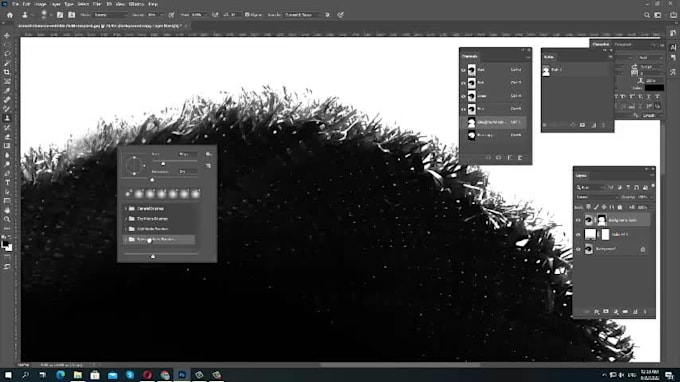
Task: Open Windows Start menu
Action: point(8,375)
